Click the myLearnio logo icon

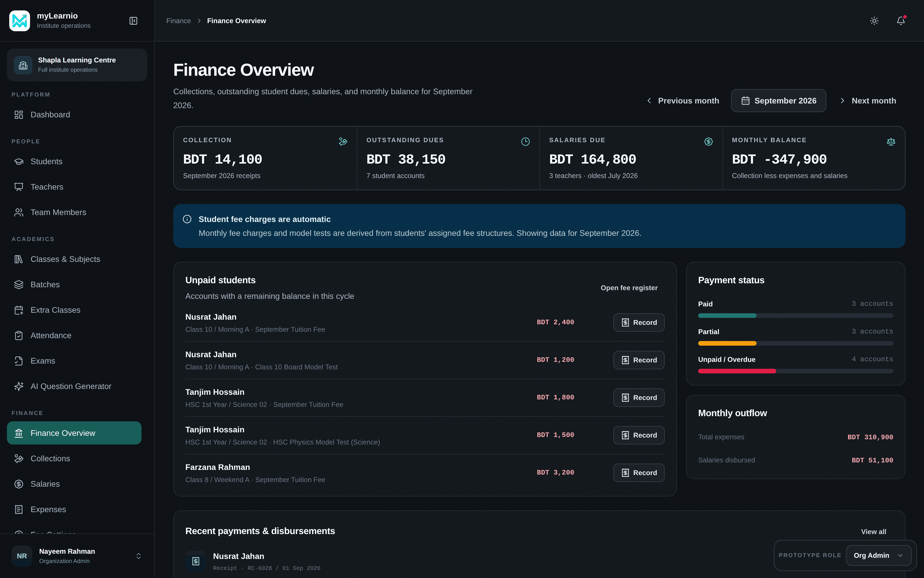19,21
